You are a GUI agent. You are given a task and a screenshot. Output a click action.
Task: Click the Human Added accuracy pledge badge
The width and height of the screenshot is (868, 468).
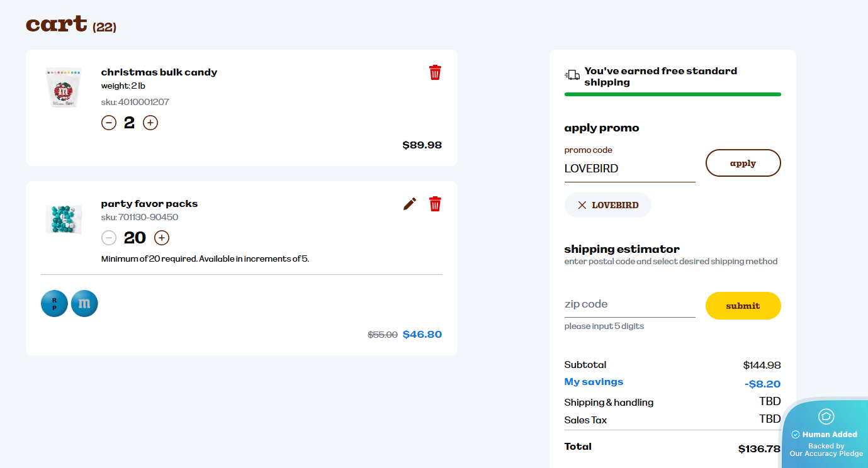coord(826,435)
